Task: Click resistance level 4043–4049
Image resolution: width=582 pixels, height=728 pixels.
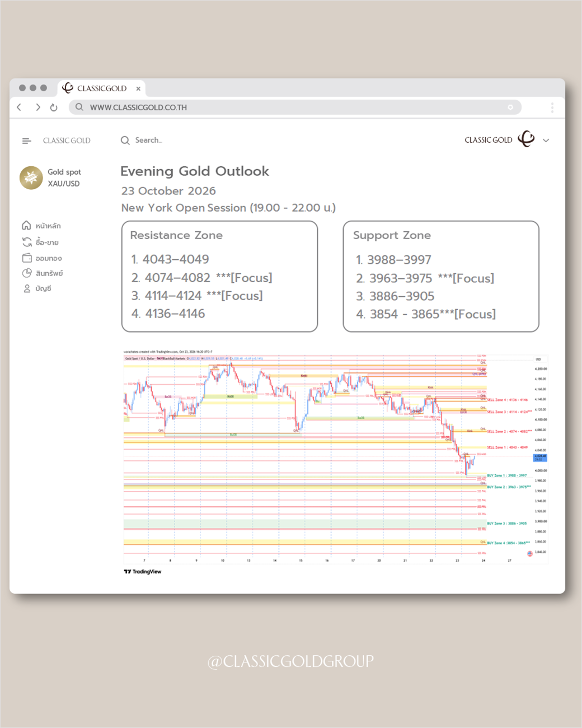Action: [x=170, y=259]
